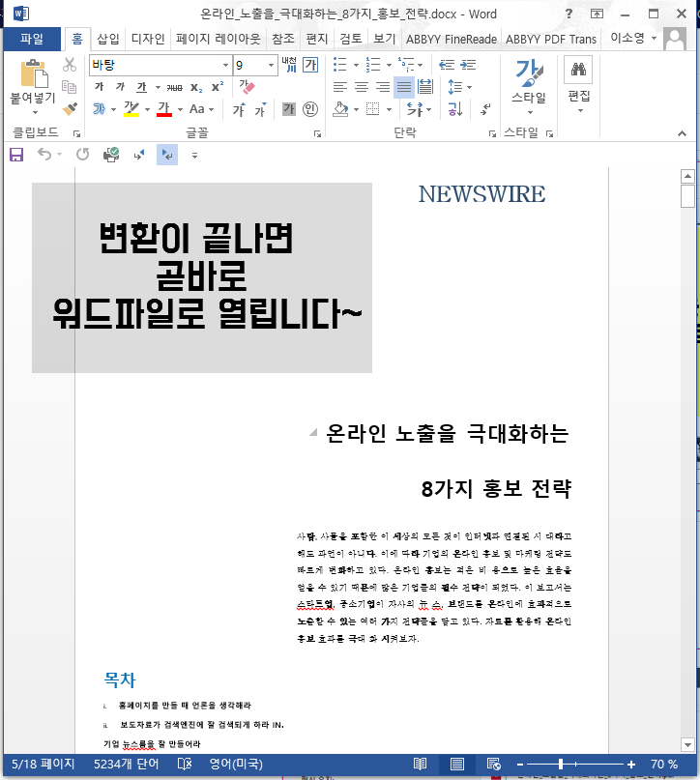Click the Grow Font icon
Viewport: 700px width, 780px height.
click(239, 109)
